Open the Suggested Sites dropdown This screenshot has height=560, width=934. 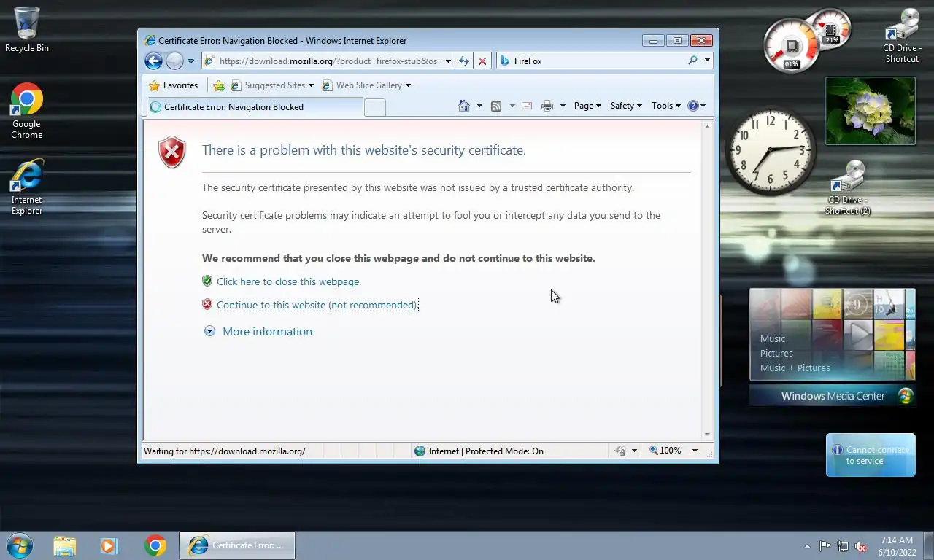(x=272, y=85)
